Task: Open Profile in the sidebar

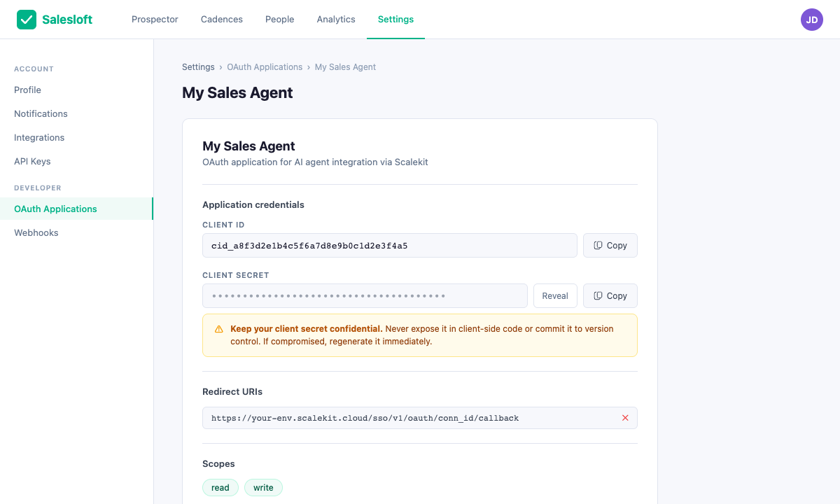Action: [x=76, y=90]
